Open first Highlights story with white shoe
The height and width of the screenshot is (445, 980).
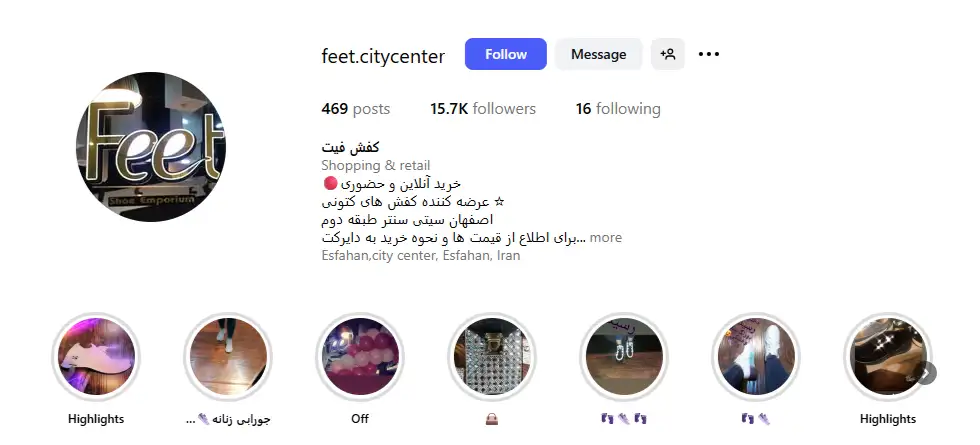(x=96, y=357)
